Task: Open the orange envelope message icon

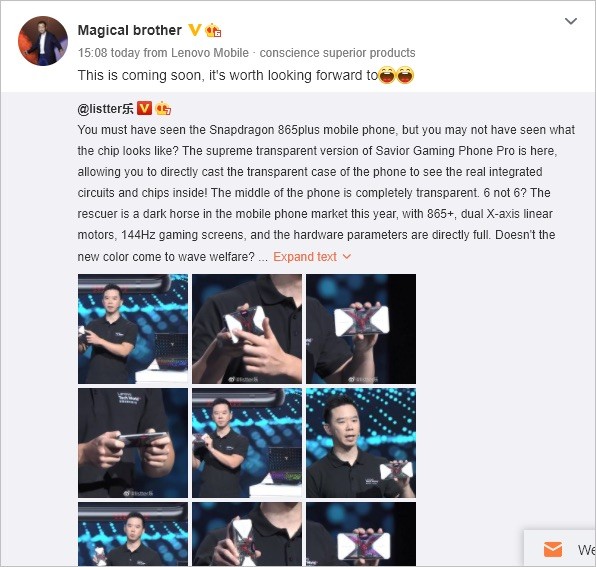Action: (x=553, y=550)
